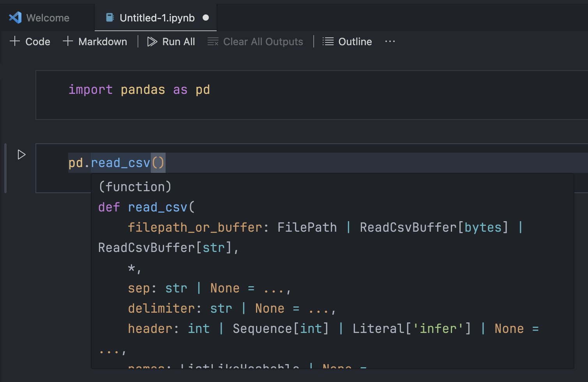This screenshot has width=588, height=382.
Task: Click the Outline list icon
Action: [x=328, y=41]
